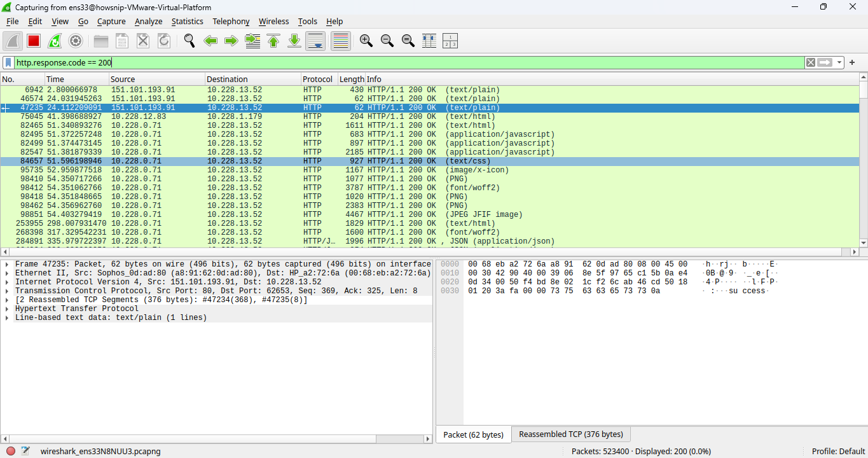Expand Internet Protocol Version 4 details
868x458 pixels.
coord(6,282)
